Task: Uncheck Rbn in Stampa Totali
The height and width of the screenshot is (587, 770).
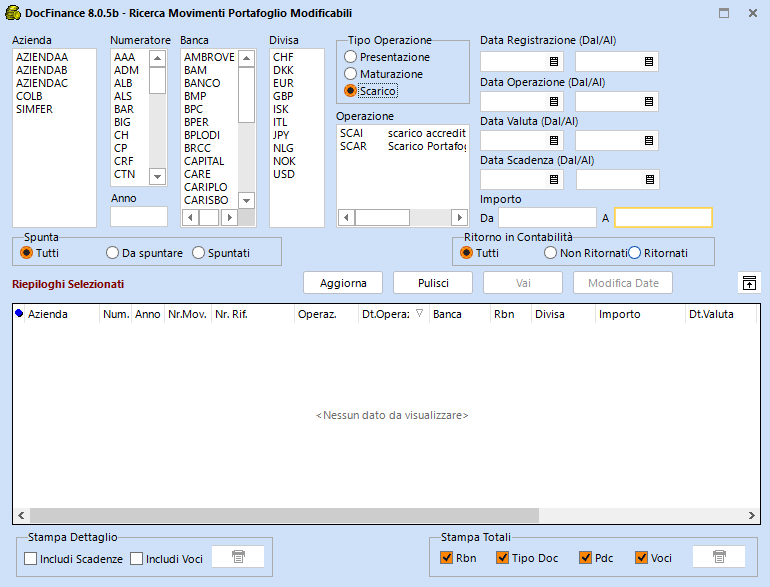Action: [446, 558]
